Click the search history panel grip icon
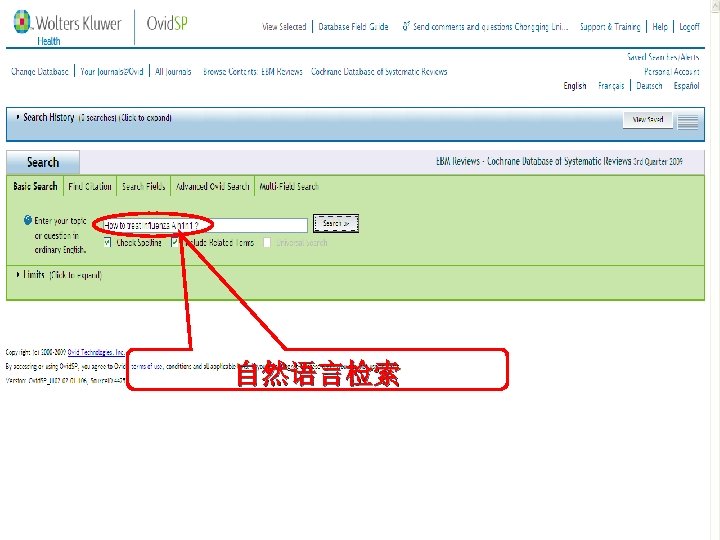 pyautogui.click(x=687, y=121)
